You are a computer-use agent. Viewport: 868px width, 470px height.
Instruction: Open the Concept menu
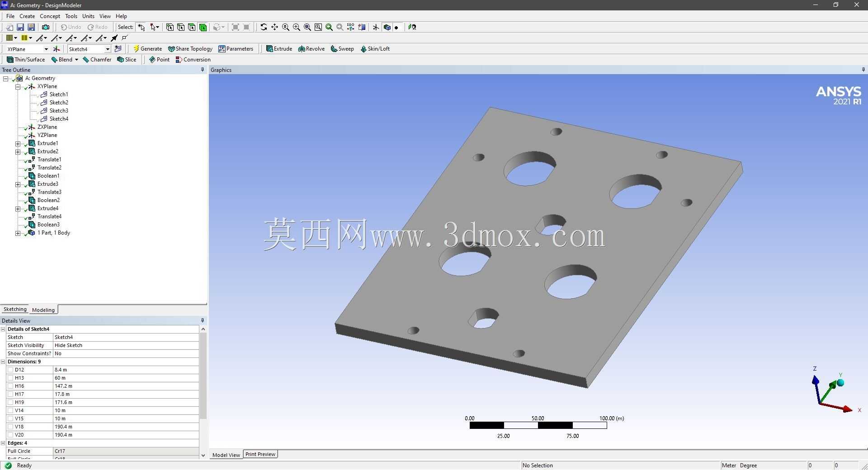point(50,16)
